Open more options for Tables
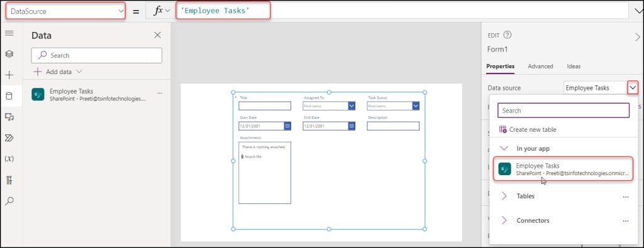The image size is (644, 248). coord(626,197)
